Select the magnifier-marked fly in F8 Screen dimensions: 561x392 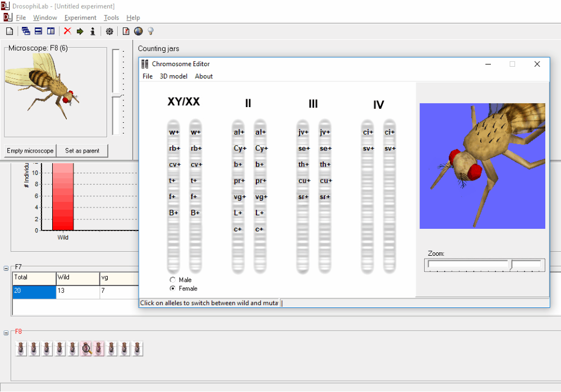coord(86,349)
